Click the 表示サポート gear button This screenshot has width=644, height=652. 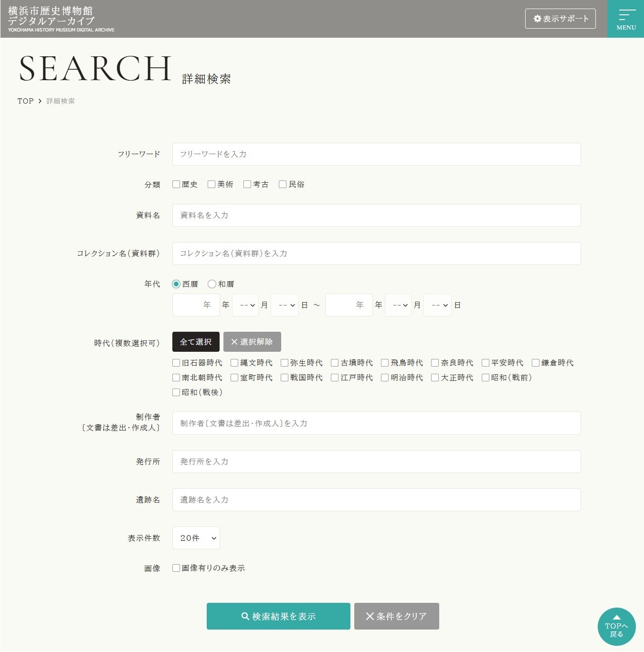[x=560, y=19]
